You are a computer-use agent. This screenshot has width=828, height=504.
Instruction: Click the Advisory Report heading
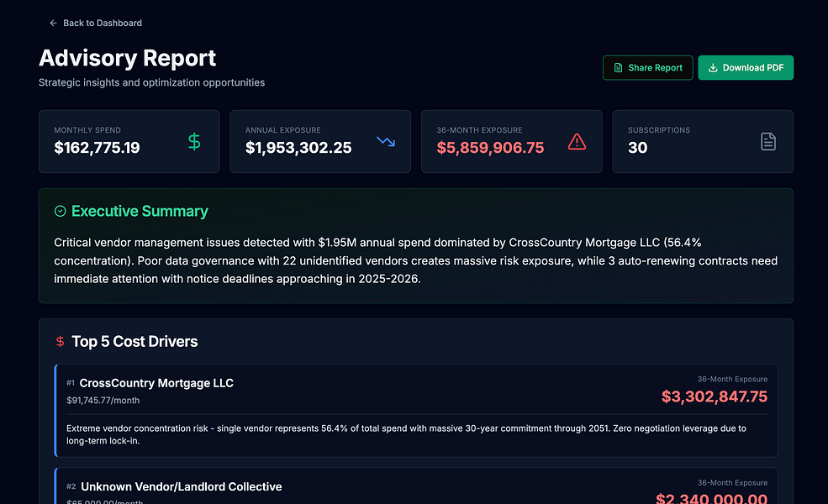[127, 58]
